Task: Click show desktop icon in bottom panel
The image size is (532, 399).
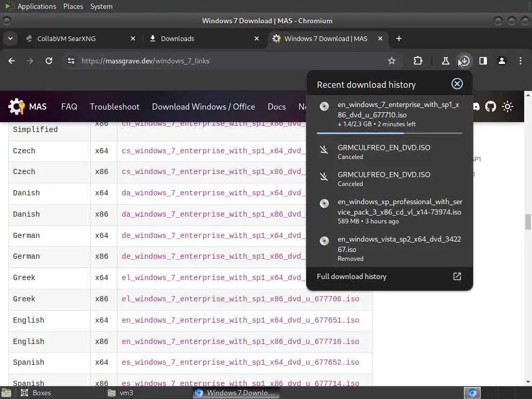Action: pos(6,393)
